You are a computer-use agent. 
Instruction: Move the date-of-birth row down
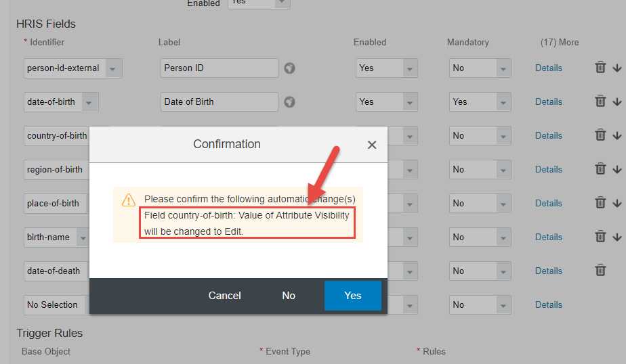(617, 101)
